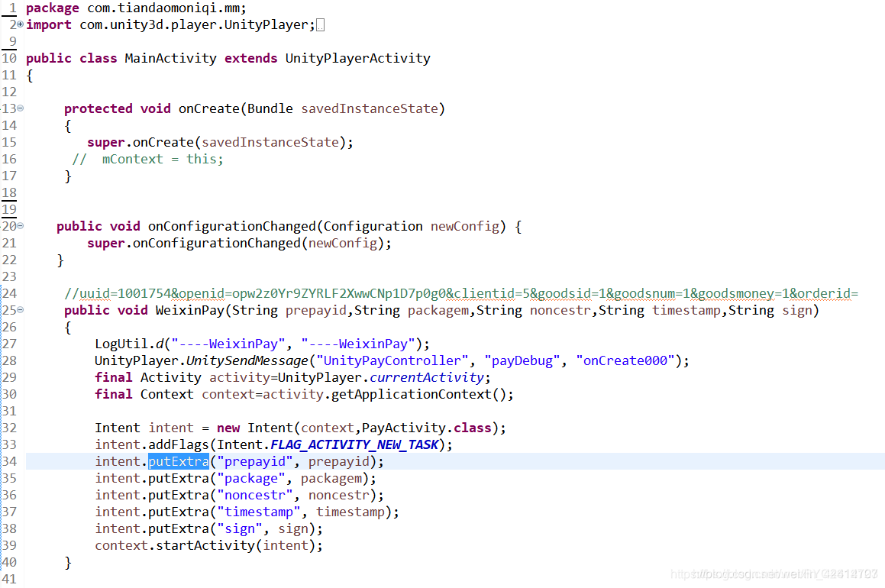Click the Configuration newConfig parameter

(412, 226)
